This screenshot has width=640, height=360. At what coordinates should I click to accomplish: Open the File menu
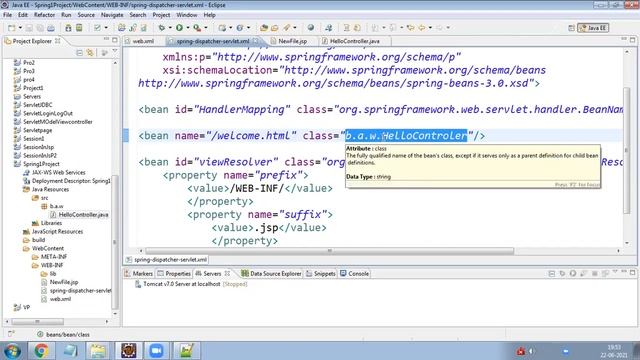[x=7, y=15]
